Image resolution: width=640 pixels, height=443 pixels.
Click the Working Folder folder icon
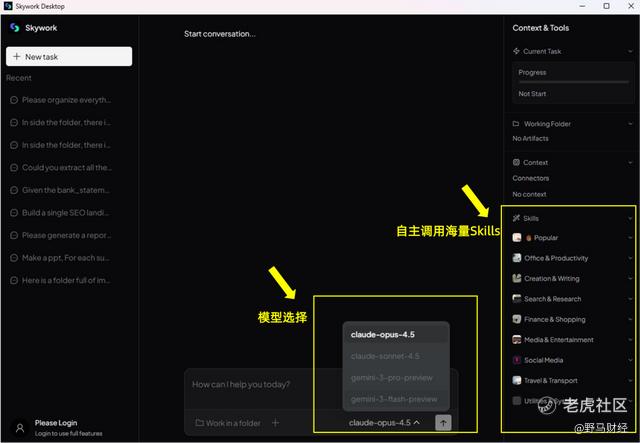pos(516,123)
